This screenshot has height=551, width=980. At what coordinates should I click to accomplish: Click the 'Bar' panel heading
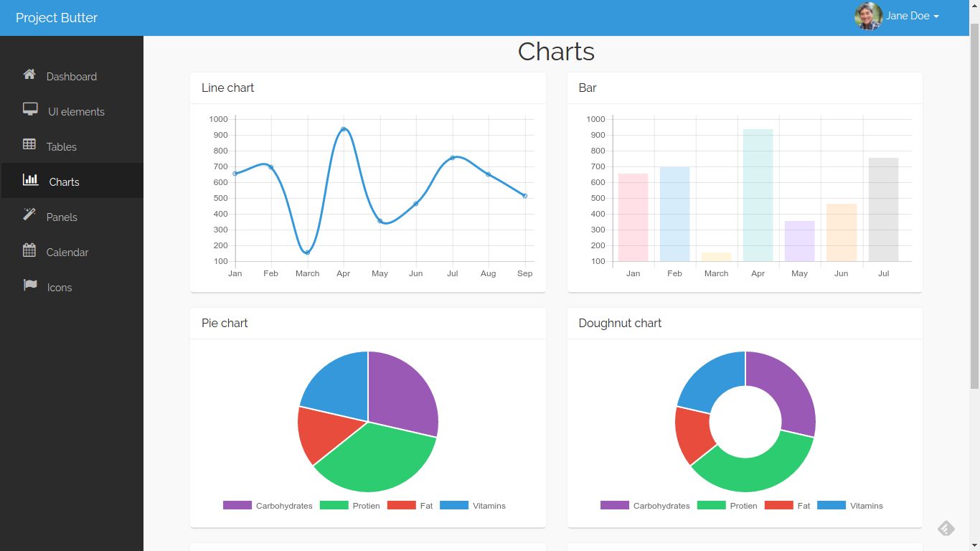click(588, 88)
